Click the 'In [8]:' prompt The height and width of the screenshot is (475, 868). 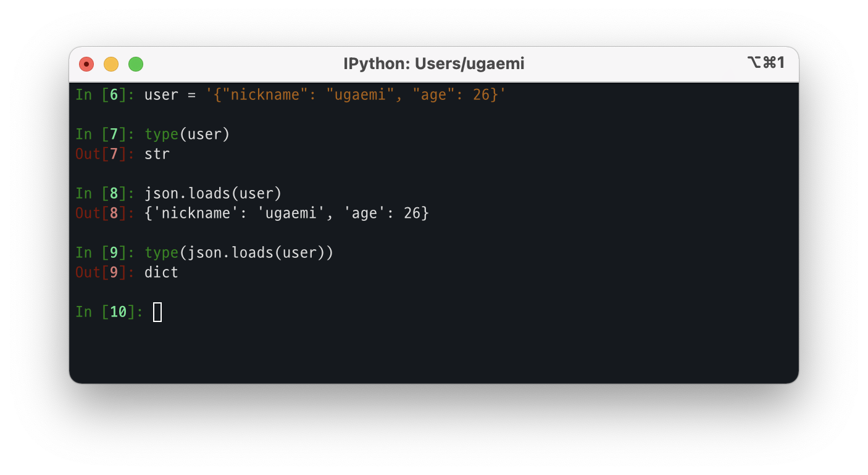pyautogui.click(x=106, y=194)
